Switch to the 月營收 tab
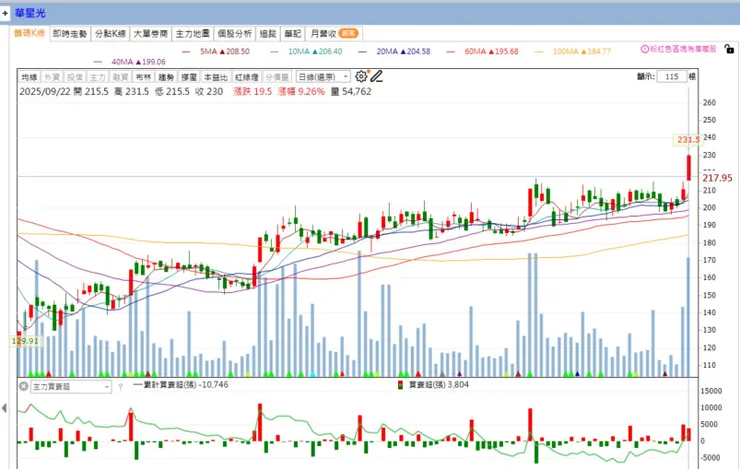This screenshot has height=469, width=740. 334,34
